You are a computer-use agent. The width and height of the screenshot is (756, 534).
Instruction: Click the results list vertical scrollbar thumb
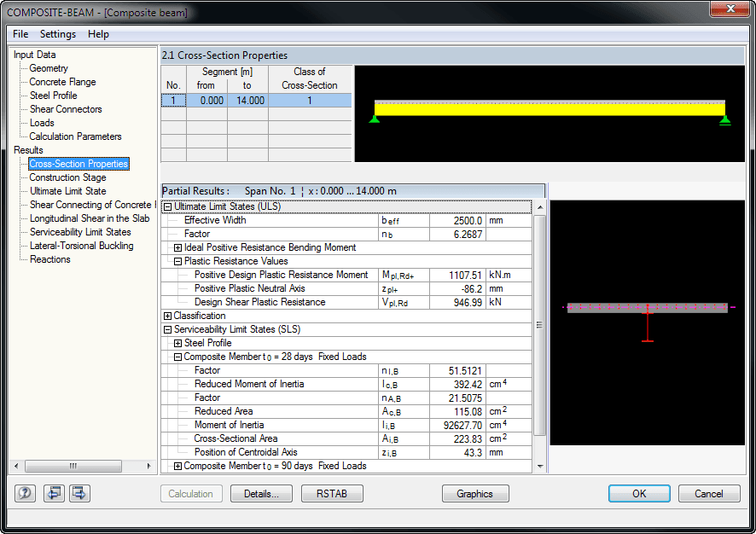pyautogui.click(x=540, y=325)
